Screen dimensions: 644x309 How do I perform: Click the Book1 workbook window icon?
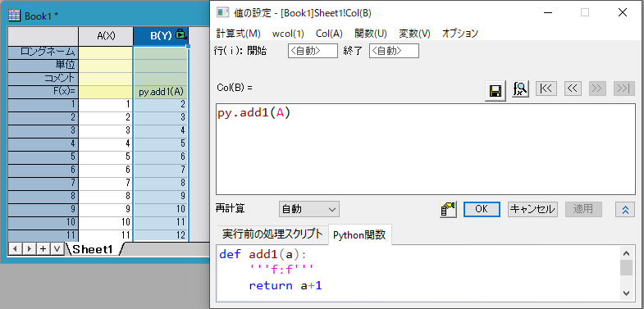[15, 16]
